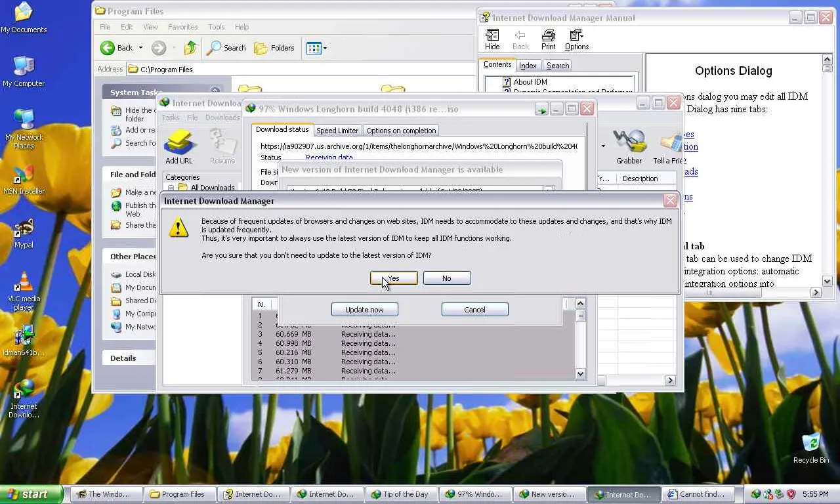This screenshot has height=504, width=840.
Task: Open the Downloads menu in IDM window
Action: click(222, 117)
